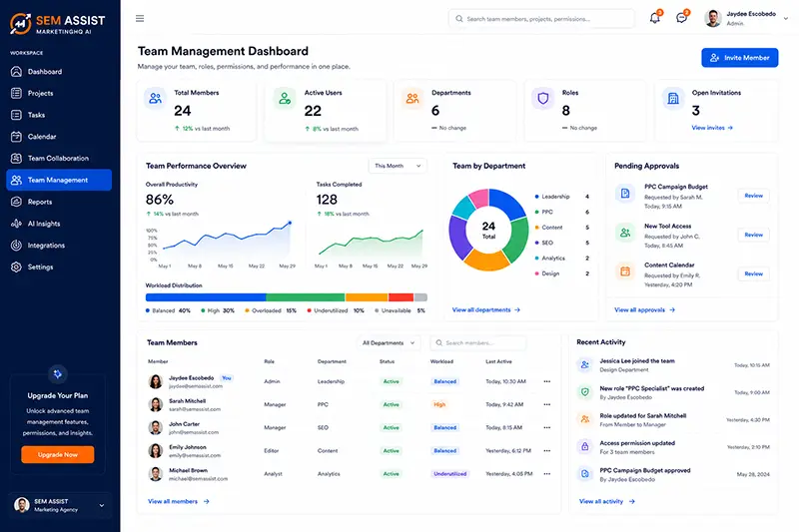Click the PPC Specialist role created icon
The image size is (799, 532).
584,392
